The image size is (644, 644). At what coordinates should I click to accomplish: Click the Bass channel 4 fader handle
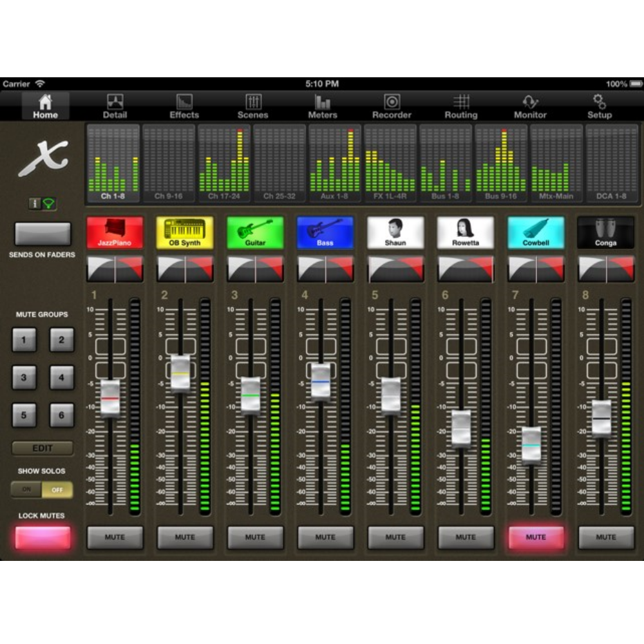pyautogui.click(x=321, y=381)
